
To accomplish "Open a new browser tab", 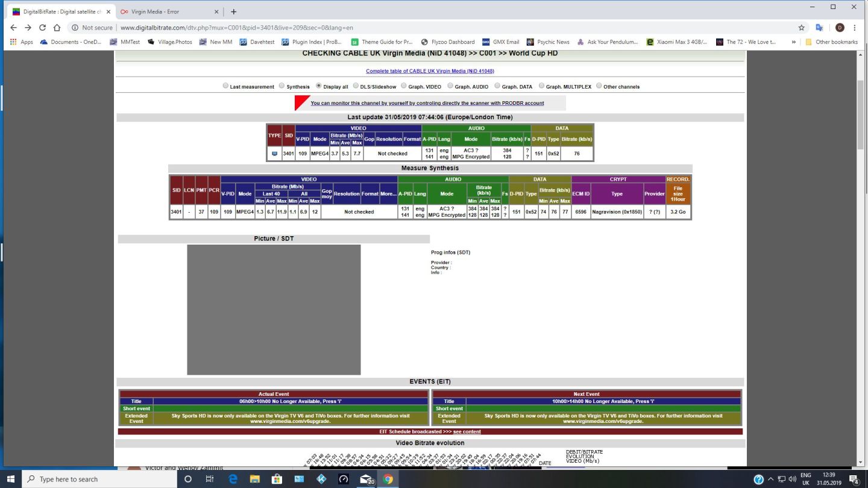I will click(x=233, y=11).
